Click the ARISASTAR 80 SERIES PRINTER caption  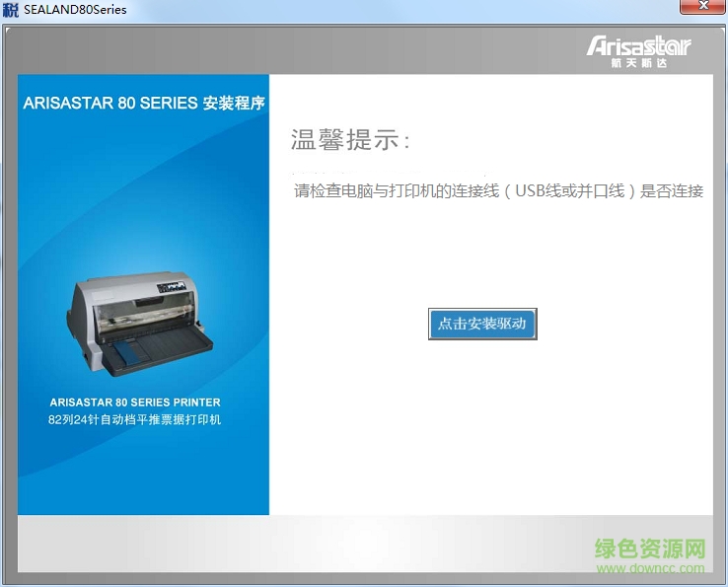[x=135, y=403]
